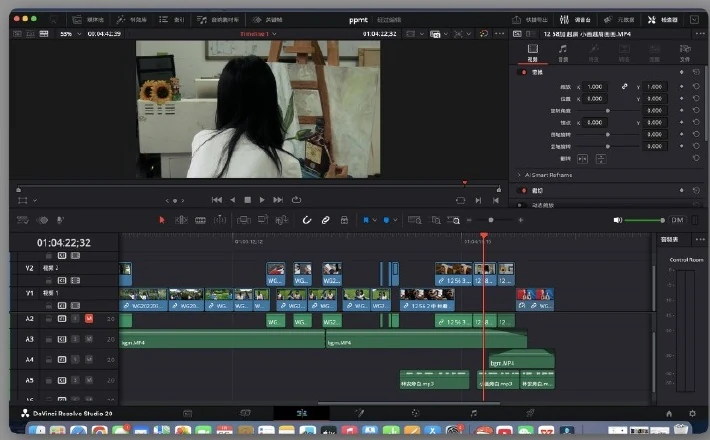This screenshot has width=710, height=440.
Task: Select the Trim Edit Mode tool
Action: coord(181,220)
